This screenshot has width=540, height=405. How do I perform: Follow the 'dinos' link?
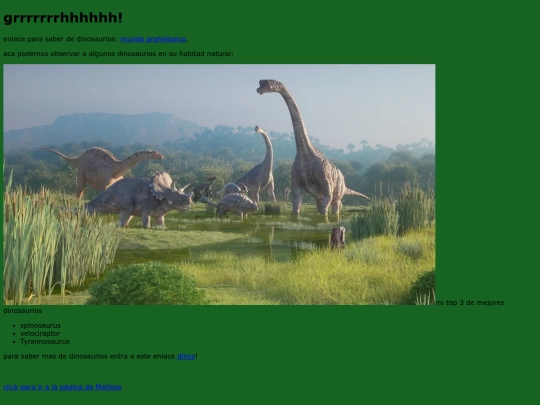pyautogui.click(x=186, y=356)
